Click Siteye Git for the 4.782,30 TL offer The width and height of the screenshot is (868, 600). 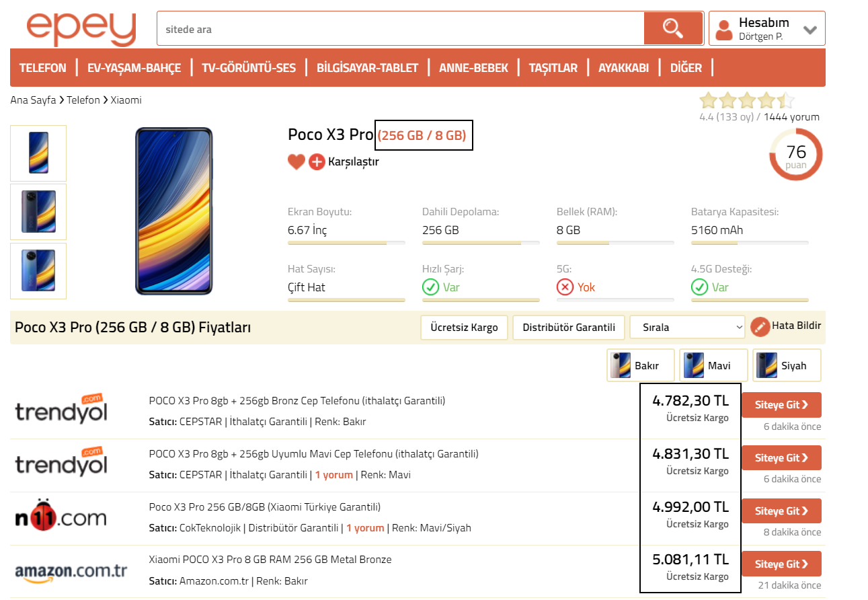[781, 405]
